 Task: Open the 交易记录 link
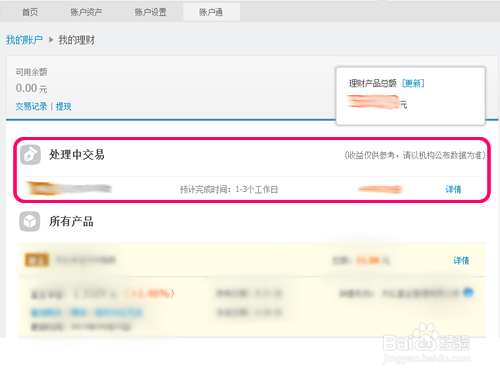click(x=31, y=106)
